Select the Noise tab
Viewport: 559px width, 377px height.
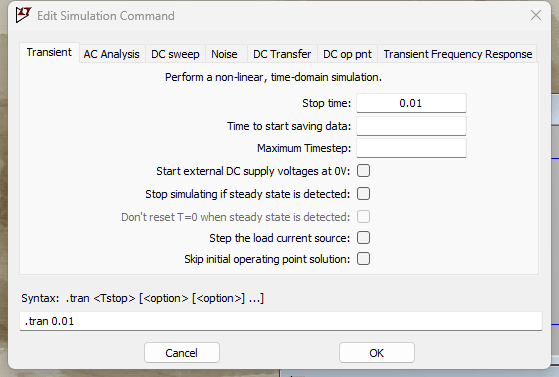tap(224, 54)
